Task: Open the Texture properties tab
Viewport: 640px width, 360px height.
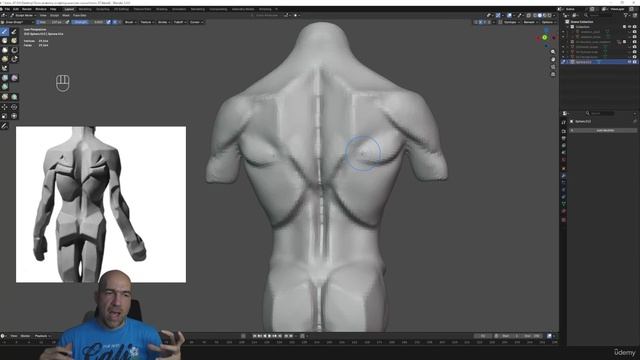Action: [564, 220]
